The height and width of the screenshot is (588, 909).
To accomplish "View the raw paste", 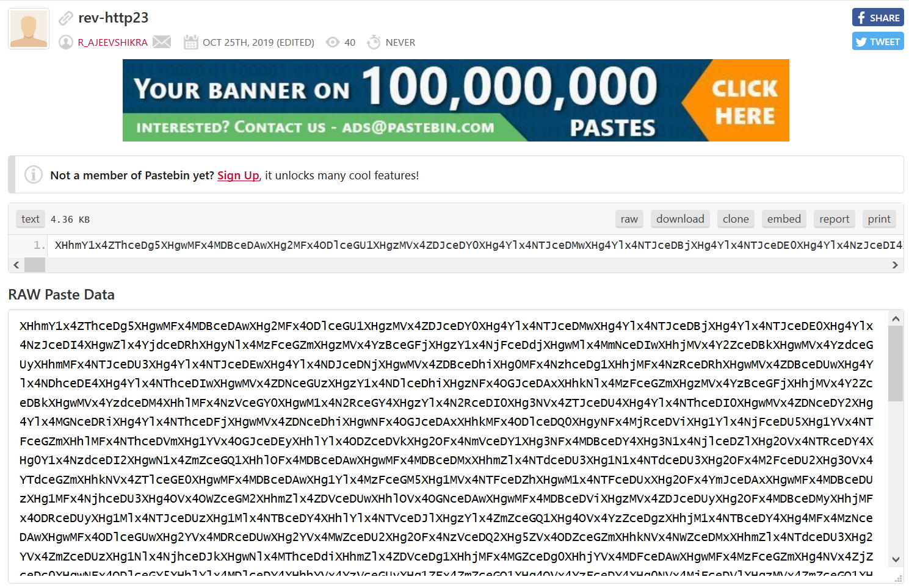I will click(x=629, y=219).
